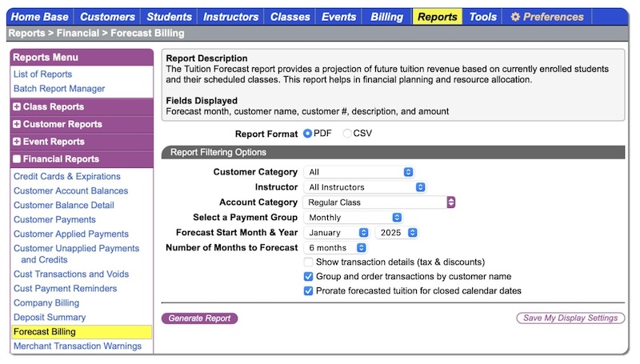The width and height of the screenshot is (640, 364).
Task: Change the Payment Group dropdown
Action: (352, 218)
